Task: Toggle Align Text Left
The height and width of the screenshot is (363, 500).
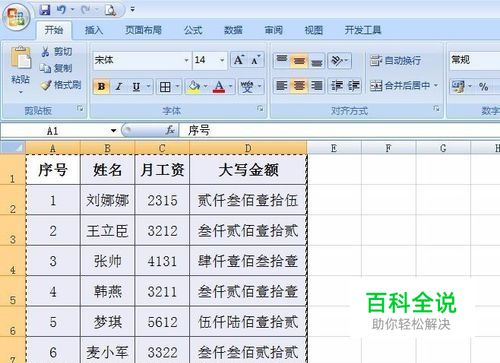Action: coord(282,86)
